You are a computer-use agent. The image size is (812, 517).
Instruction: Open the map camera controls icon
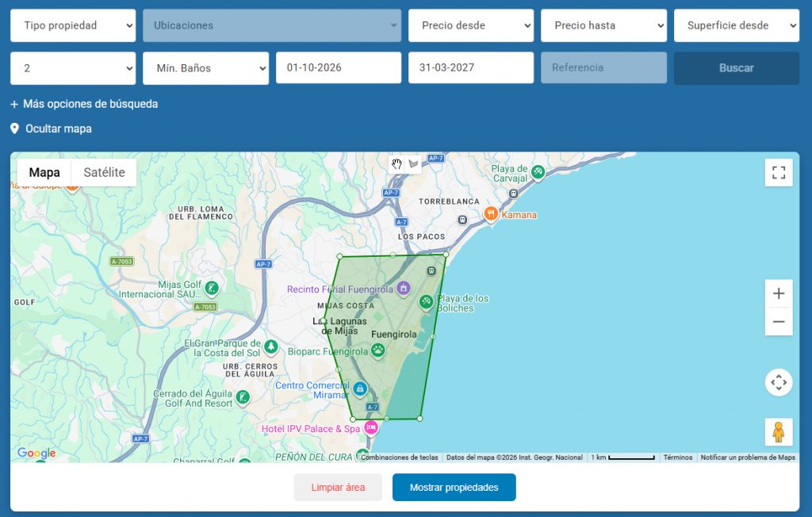[778, 382]
